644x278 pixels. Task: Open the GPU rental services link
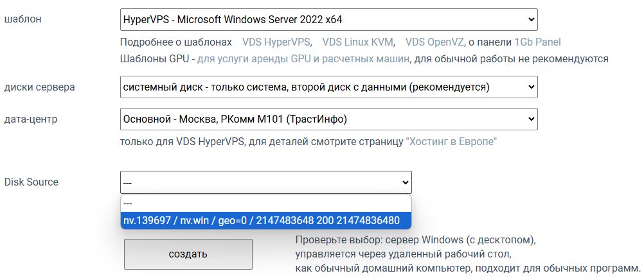(x=303, y=59)
